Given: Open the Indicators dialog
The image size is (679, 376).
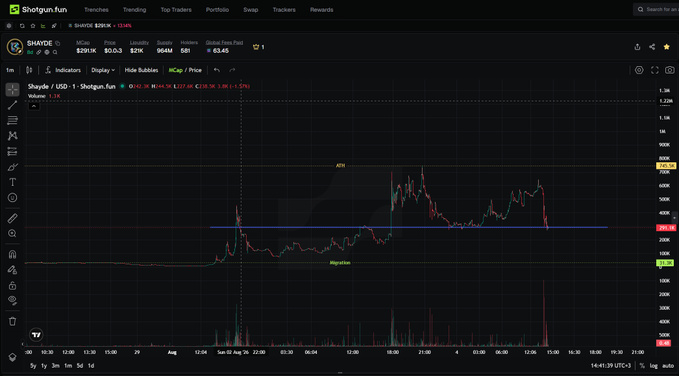Looking at the screenshot, I should (63, 70).
